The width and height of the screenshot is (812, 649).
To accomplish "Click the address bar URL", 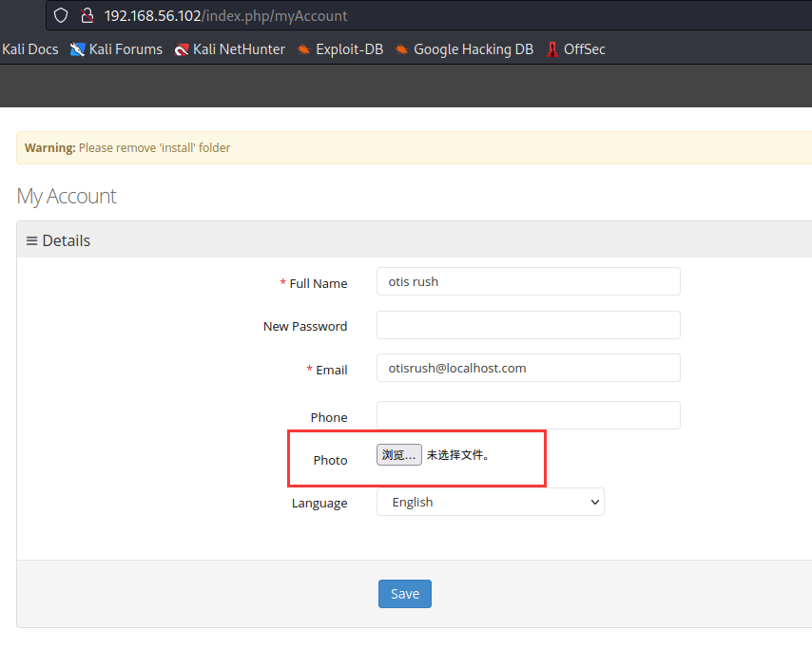I will point(225,15).
